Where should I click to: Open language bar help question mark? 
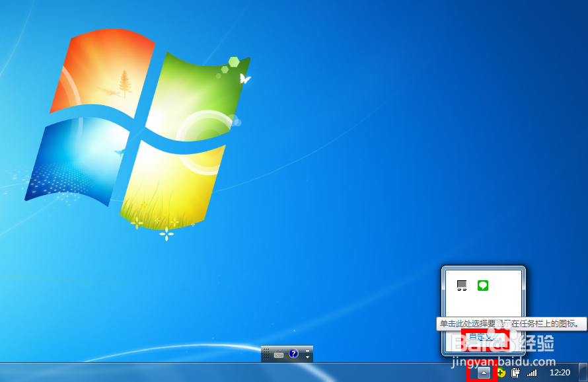293,354
